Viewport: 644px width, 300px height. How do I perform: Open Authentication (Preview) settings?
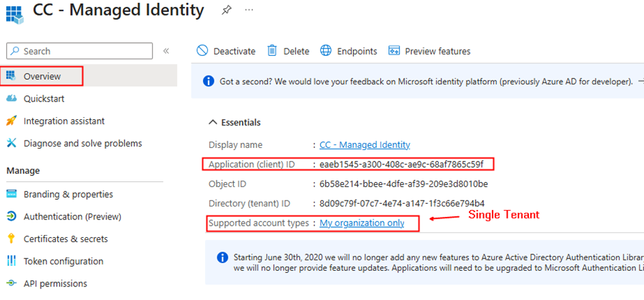[x=72, y=216]
